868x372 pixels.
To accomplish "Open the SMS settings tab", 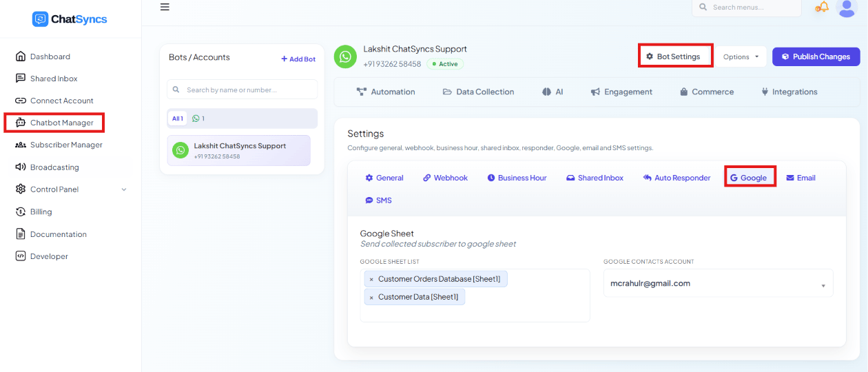I will 378,200.
